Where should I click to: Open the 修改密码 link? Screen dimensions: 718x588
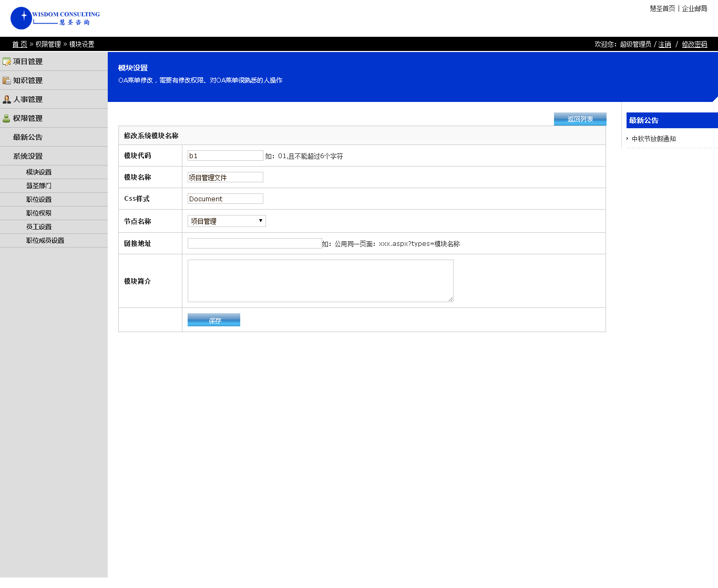tap(694, 45)
